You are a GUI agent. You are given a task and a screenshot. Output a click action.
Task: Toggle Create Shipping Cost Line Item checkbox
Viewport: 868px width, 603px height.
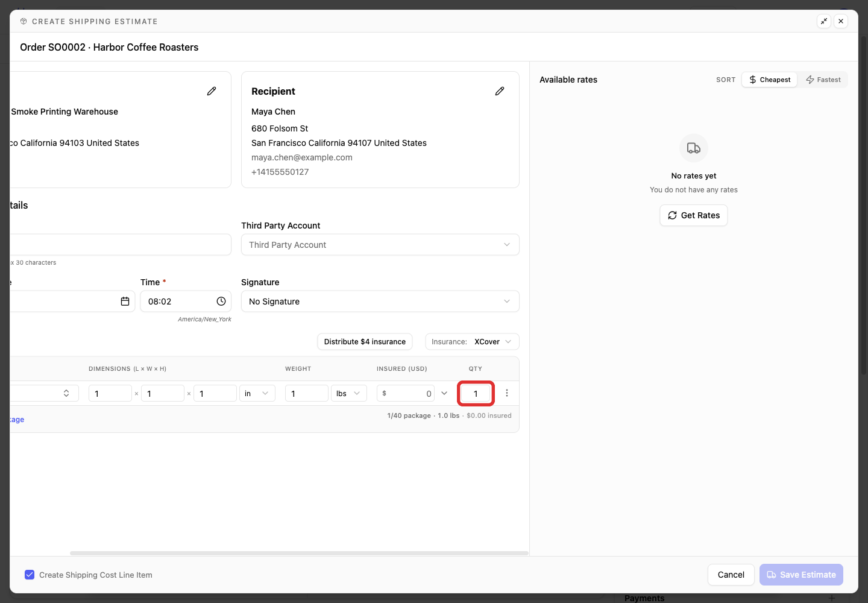point(30,575)
